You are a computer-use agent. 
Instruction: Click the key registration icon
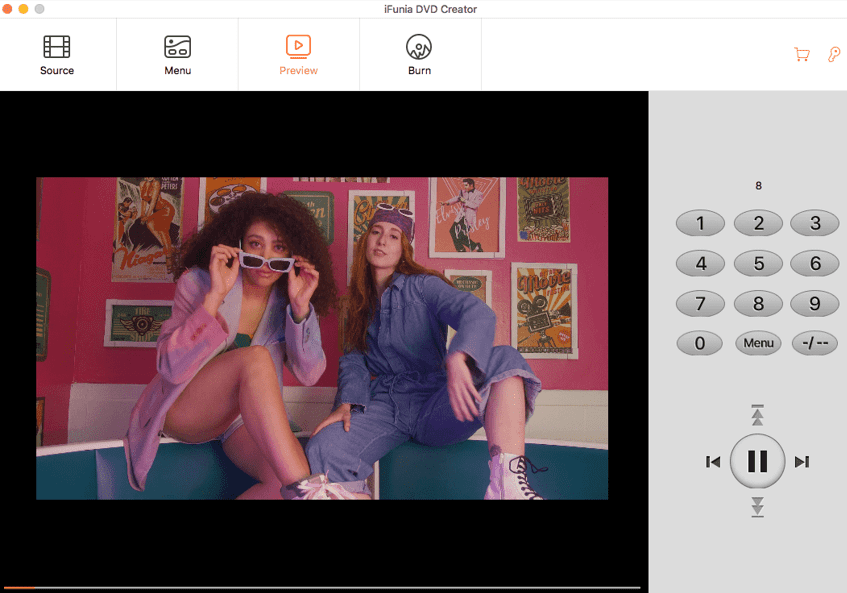tap(833, 55)
